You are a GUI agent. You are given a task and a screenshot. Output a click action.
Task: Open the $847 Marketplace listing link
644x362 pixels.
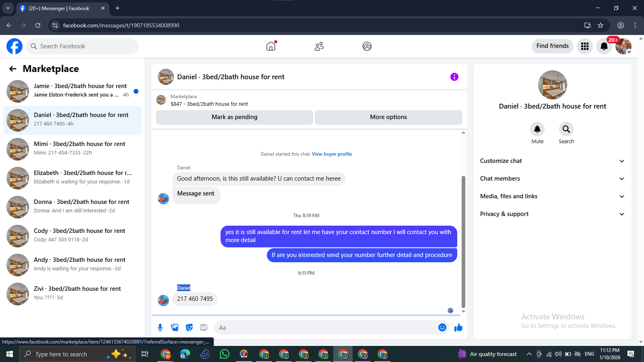[209, 104]
